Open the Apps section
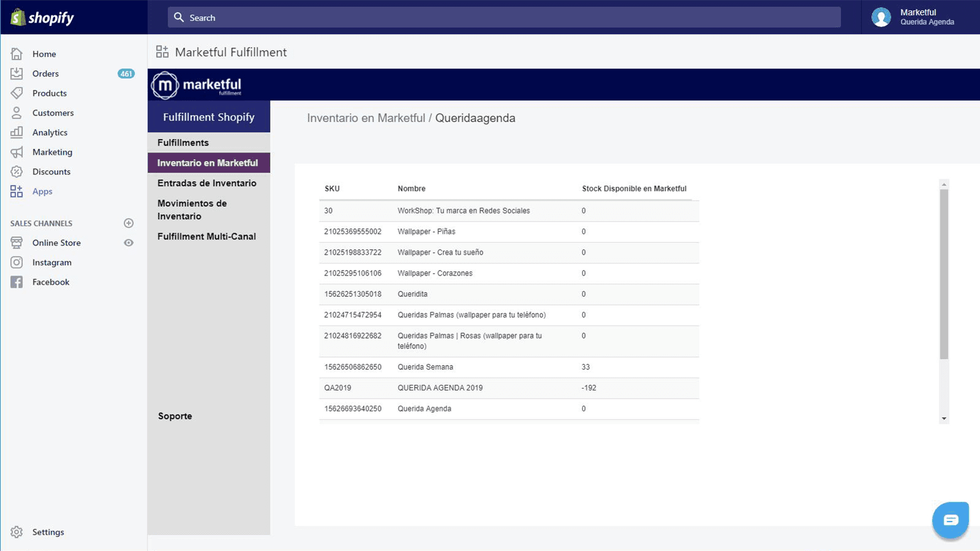This screenshot has width=980, height=551. (x=42, y=191)
